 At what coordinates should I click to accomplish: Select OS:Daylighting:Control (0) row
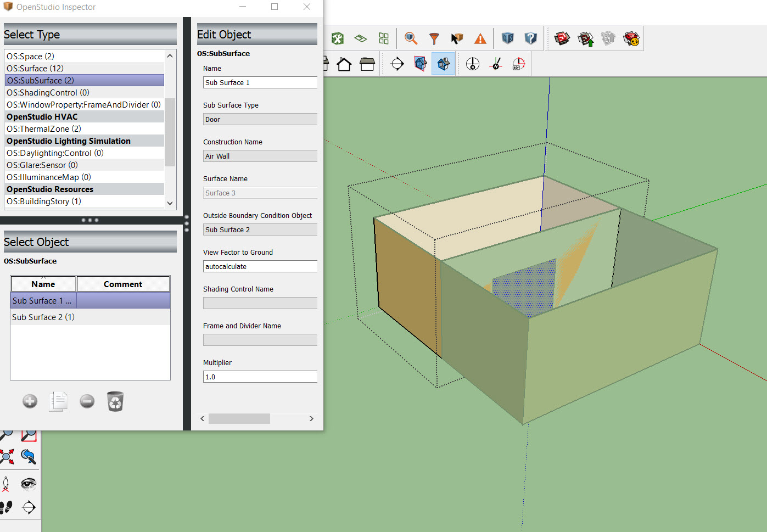point(85,153)
